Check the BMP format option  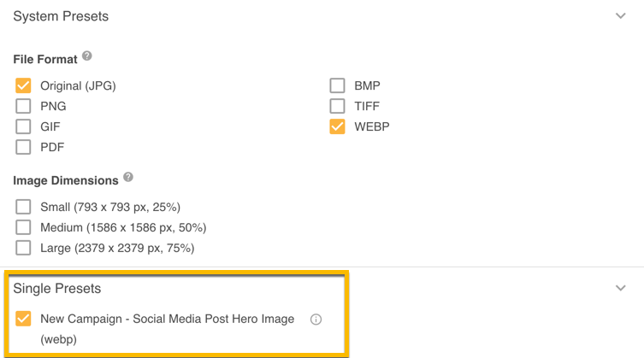coord(337,85)
